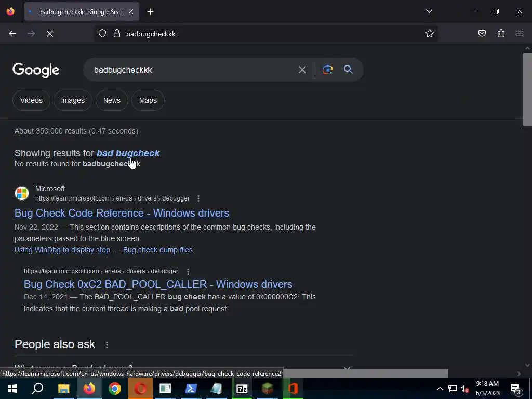Filter results by Images
The height and width of the screenshot is (399, 532).
coord(73,100)
